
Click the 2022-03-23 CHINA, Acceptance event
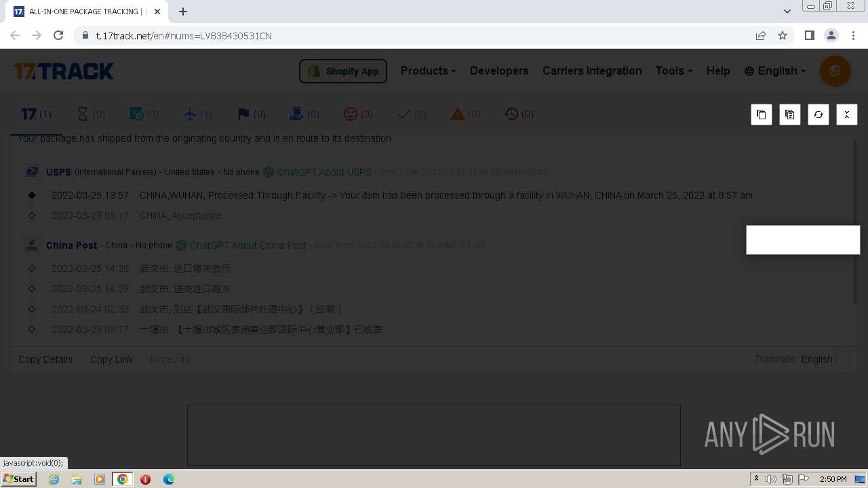tap(136, 216)
